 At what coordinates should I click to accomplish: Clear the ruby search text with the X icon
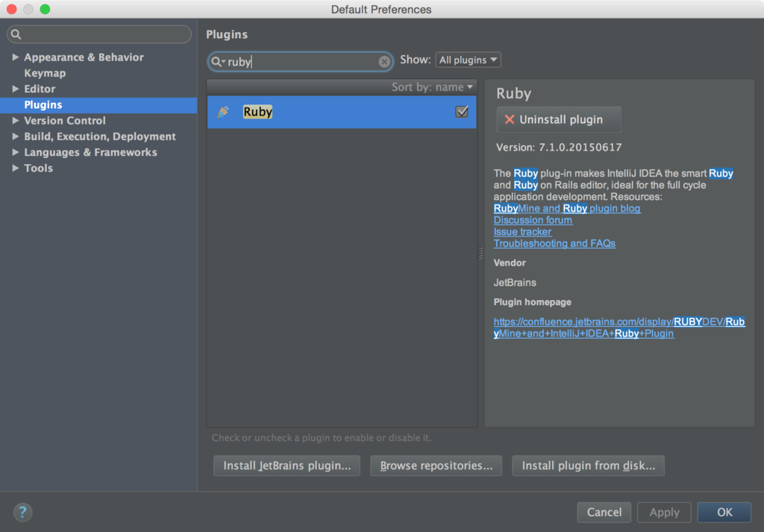tap(384, 62)
